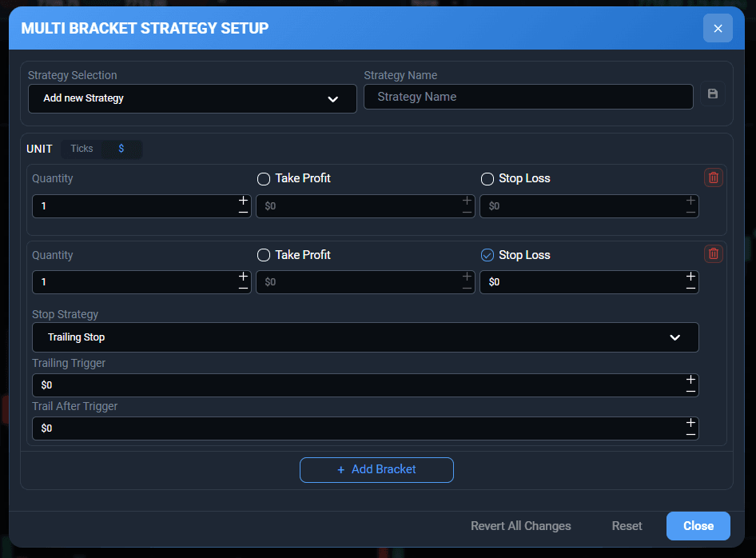This screenshot has height=558, width=756.
Task: Open the Stop Strategy dropdown showing Trailing Stop
Action: click(x=365, y=337)
